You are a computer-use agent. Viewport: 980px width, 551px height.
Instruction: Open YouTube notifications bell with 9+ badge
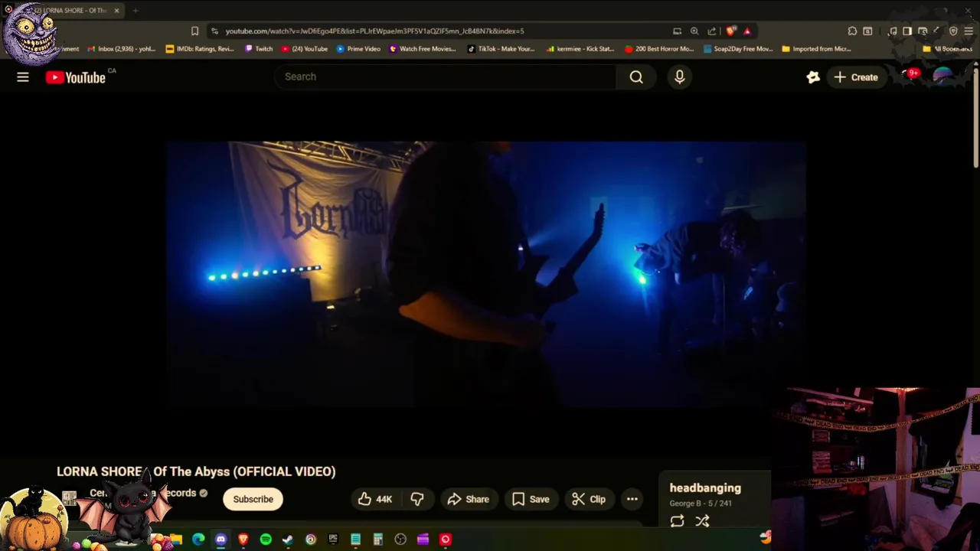910,77
